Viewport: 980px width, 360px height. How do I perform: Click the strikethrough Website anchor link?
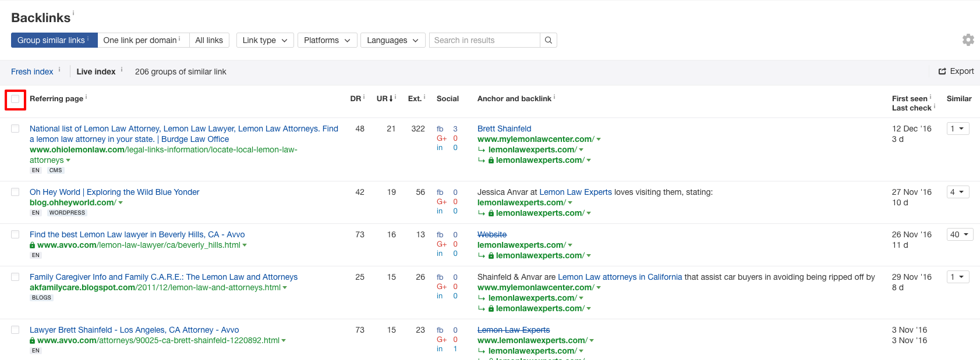[x=492, y=234]
